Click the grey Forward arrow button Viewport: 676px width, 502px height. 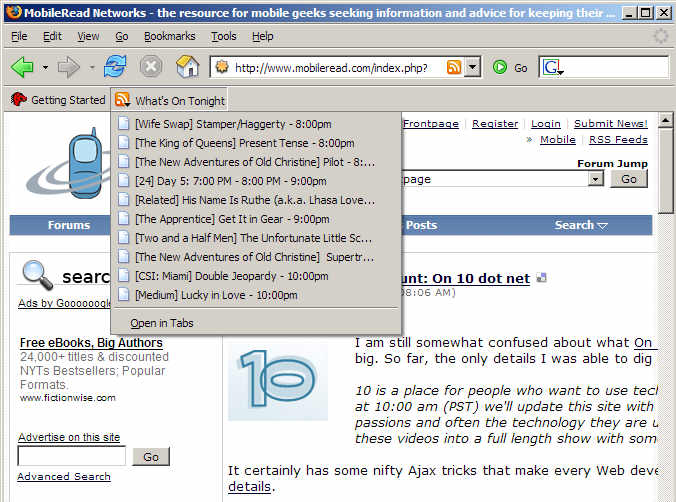pyautogui.click(x=69, y=67)
